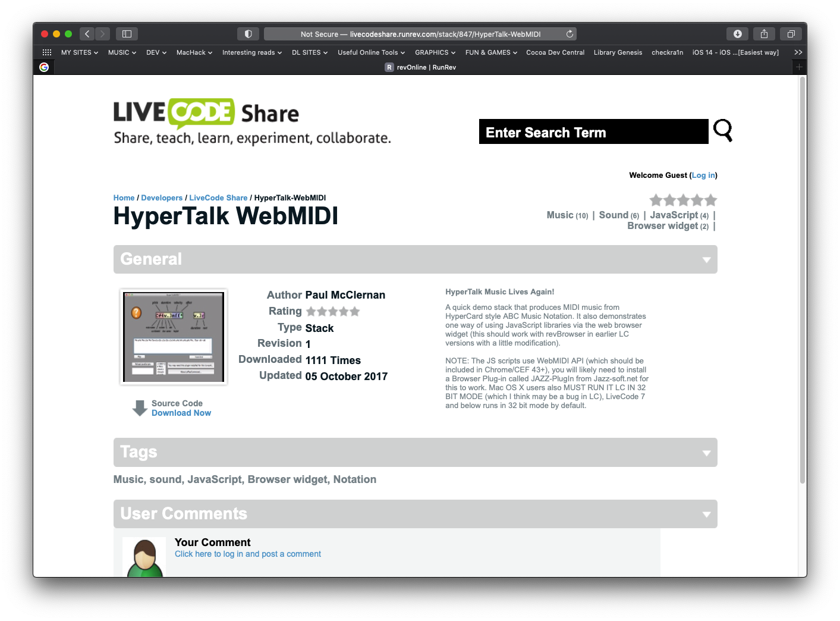
Task: Open the JavaScript (4) category link
Action: point(679,215)
